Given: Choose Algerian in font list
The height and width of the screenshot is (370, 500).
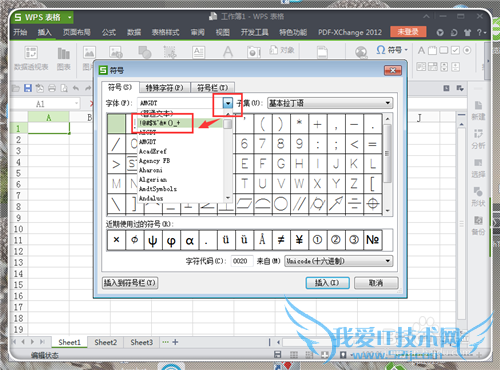Looking at the screenshot, I should click(153, 180).
